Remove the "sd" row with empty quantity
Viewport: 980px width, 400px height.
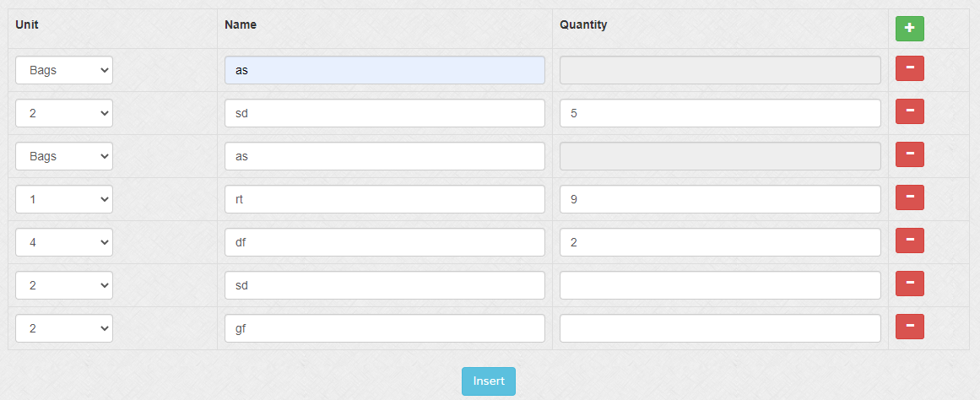[x=909, y=284]
